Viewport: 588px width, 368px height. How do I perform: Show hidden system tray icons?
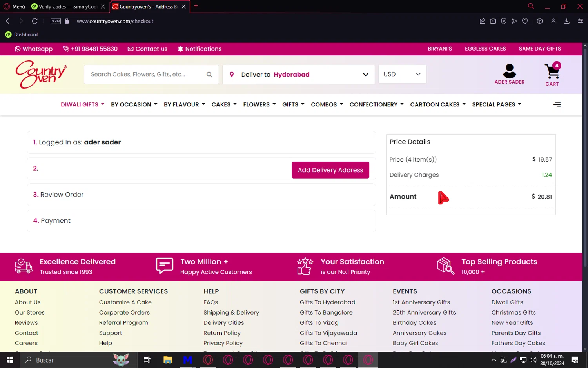(x=494, y=360)
